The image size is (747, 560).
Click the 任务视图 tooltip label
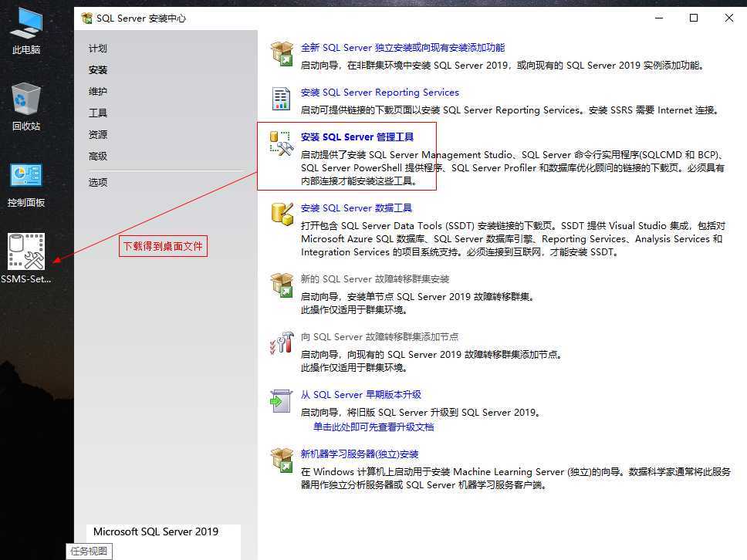[x=89, y=552]
